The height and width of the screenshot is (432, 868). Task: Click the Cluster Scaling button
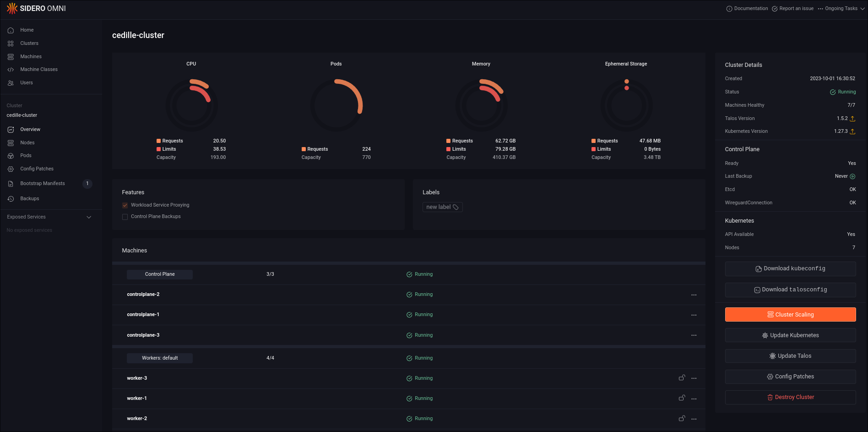tap(790, 315)
